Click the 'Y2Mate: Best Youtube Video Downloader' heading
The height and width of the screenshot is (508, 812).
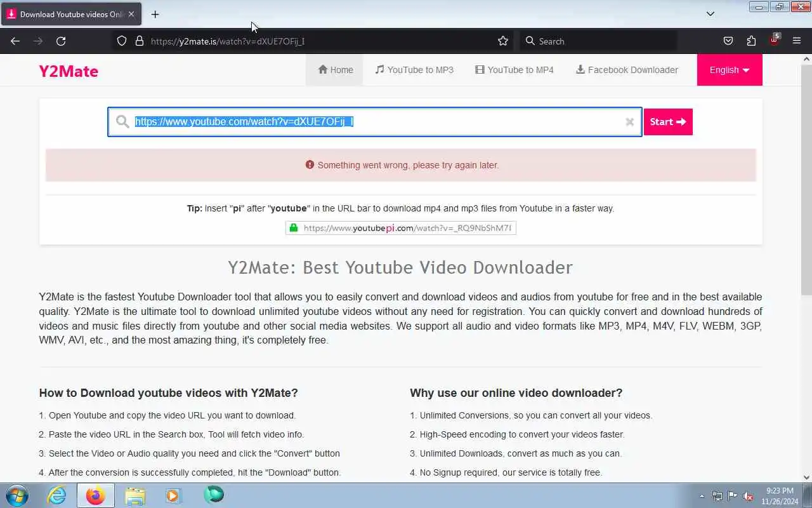click(x=400, y=267)
